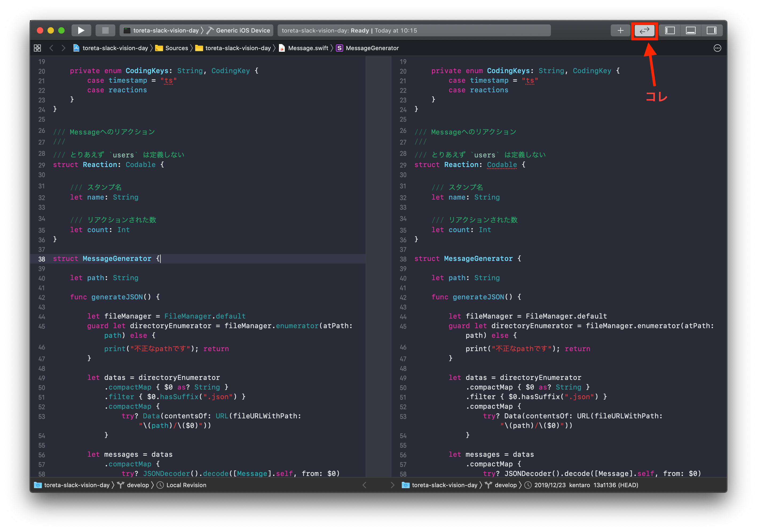The height and width of the screenshot is (532, 757).
Task: Click line number 29 in right gutter
Action: tap(403, 165)
